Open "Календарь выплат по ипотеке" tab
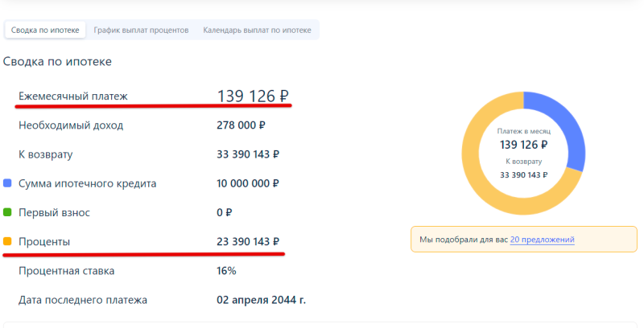Screen dimensions: 644x328 [x=257, y=30]
